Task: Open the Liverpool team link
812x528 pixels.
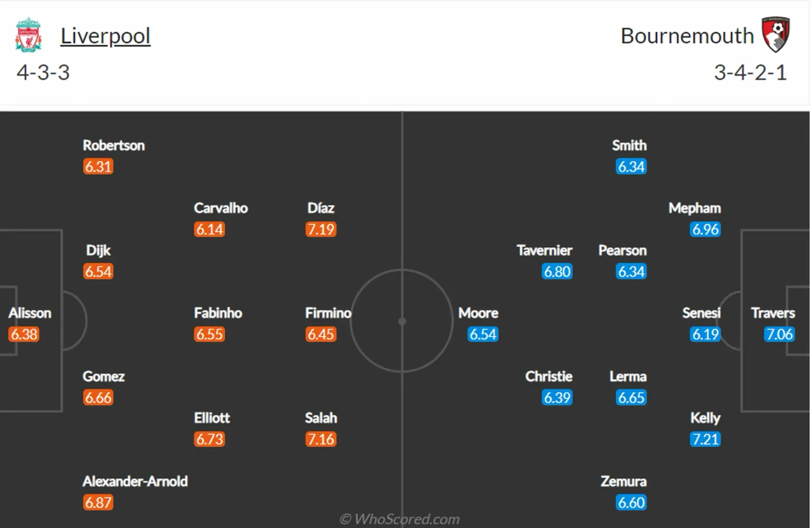Action: pyautogui.click(x=105, y=36)
